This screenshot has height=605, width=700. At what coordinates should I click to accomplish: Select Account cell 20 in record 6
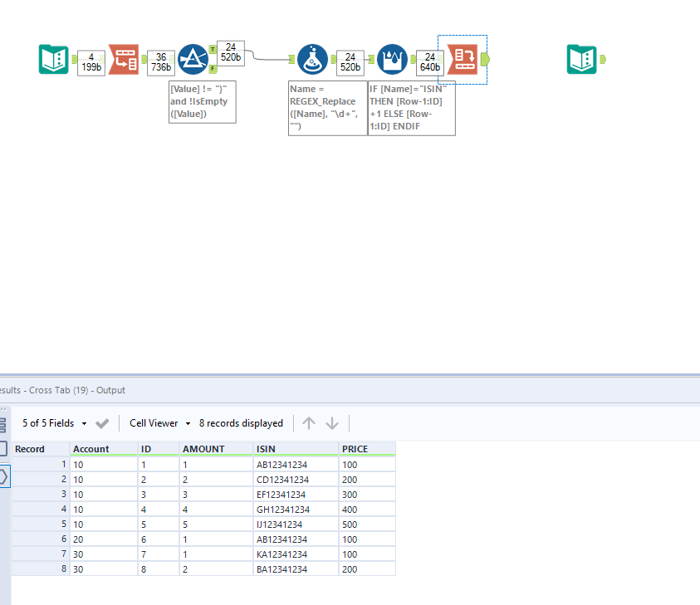(x=104, y=539)
